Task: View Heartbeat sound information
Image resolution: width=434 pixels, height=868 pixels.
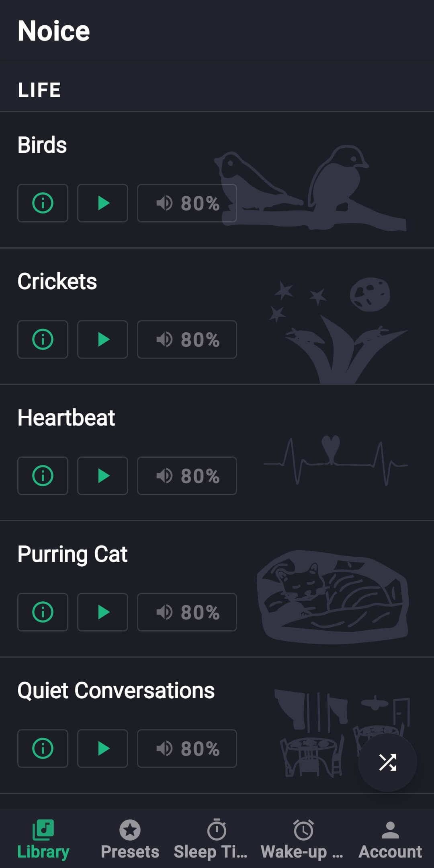Action: 43,476
